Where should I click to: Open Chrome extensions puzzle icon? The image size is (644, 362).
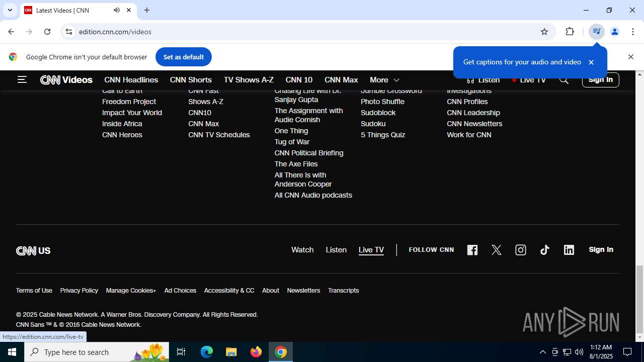click(570, 32)
